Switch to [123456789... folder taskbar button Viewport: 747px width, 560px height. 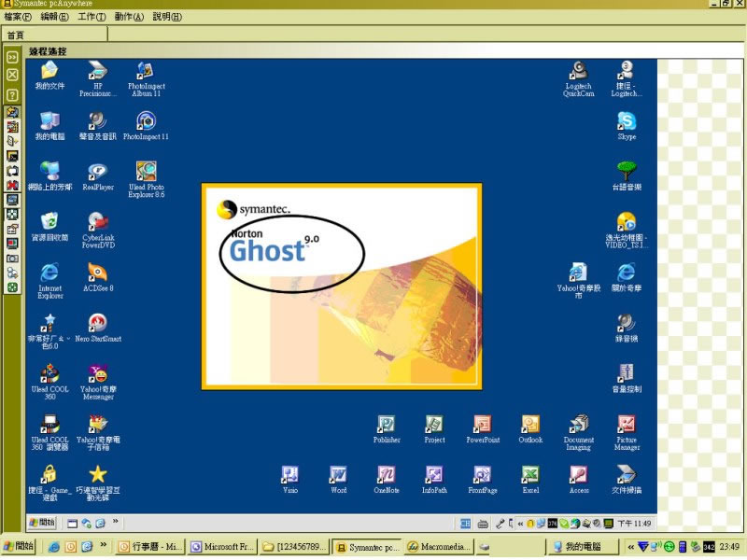point(295,547)
